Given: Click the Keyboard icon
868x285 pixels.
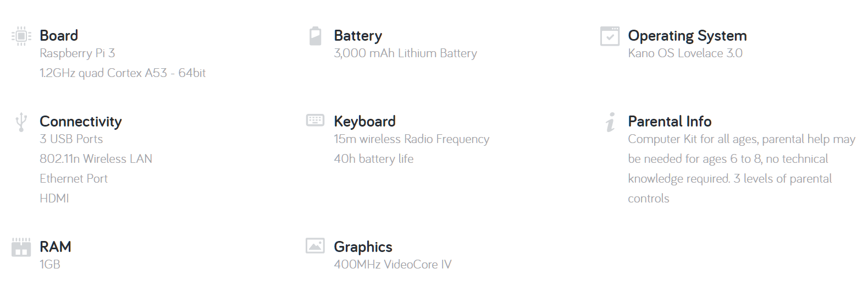Looking at the screenshot, I should pos(315,120).
